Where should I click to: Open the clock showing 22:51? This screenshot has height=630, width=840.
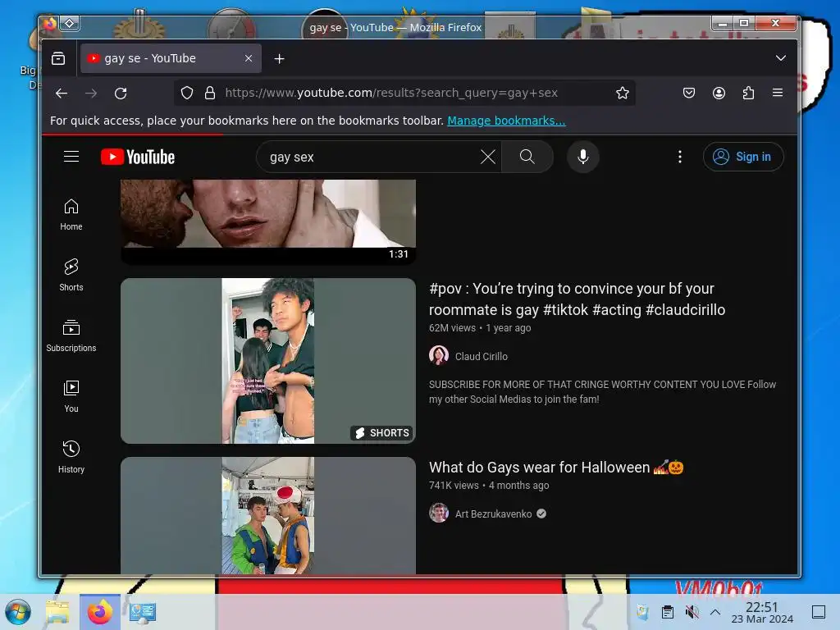(x=762, y=612)
